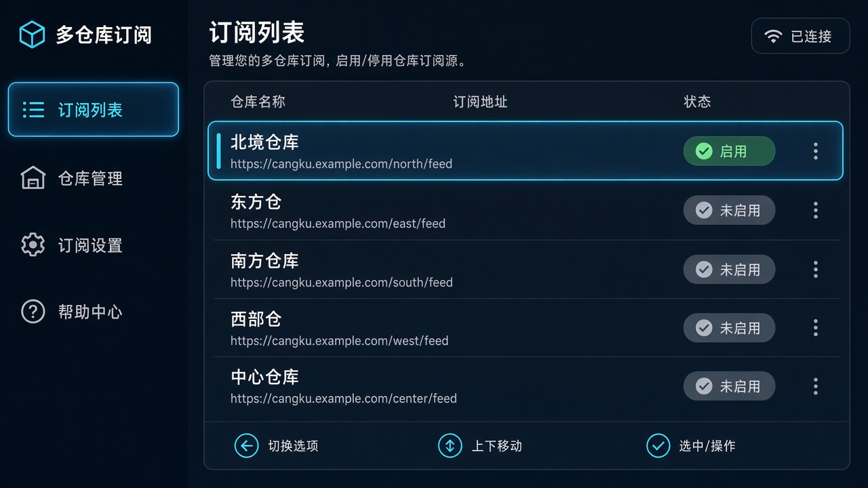Screen dimensions: 868x488
Task: Click the left arrow 切换选项 icon
Action: pyautogui.click(x=246, y=445)
